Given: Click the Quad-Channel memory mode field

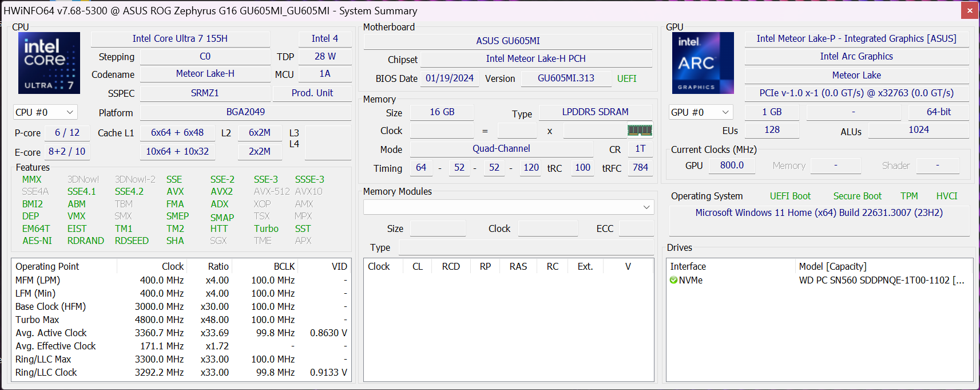Looking at the screenshot, I should 501,149.
